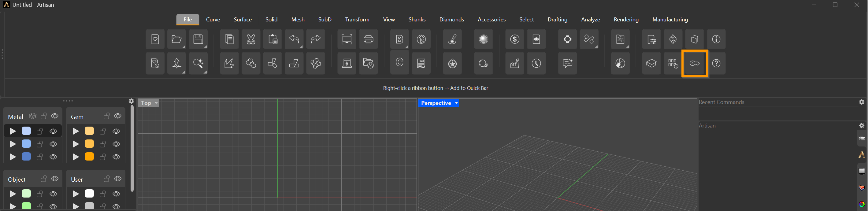Open the TAX receipt icon
The image size is (868, 211).
(x=421, y=63)
